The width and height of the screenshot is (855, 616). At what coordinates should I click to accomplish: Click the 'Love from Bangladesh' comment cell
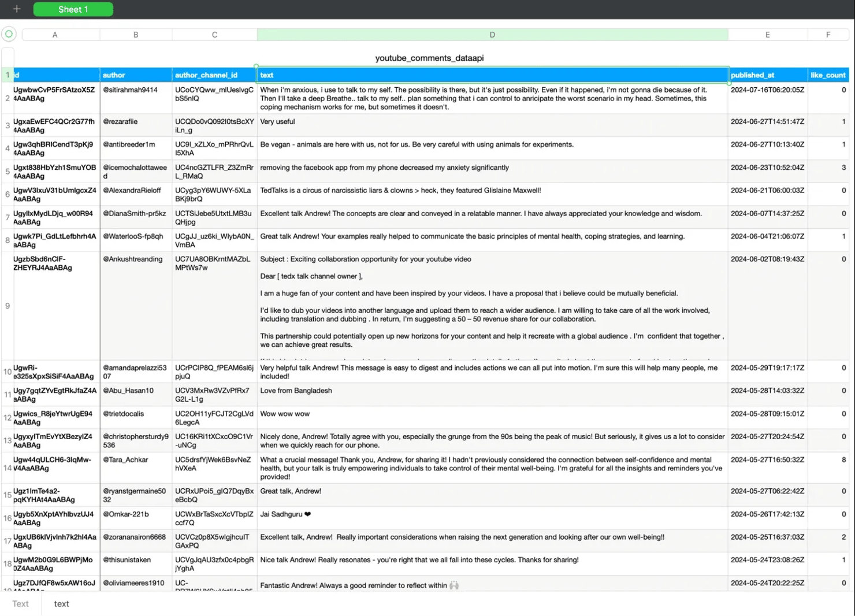(x=492, y=395)
